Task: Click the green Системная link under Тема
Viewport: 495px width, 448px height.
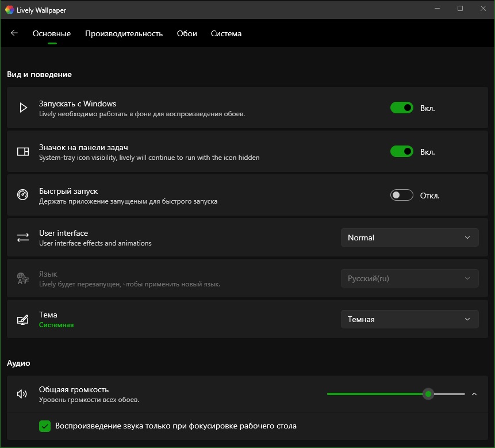Action: pos(56,325)
